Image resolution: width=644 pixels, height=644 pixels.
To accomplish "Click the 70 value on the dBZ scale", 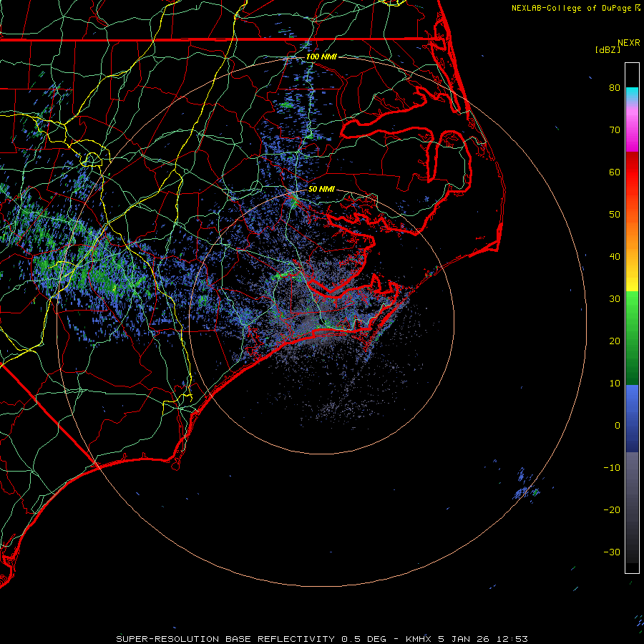I will (615, 130).
